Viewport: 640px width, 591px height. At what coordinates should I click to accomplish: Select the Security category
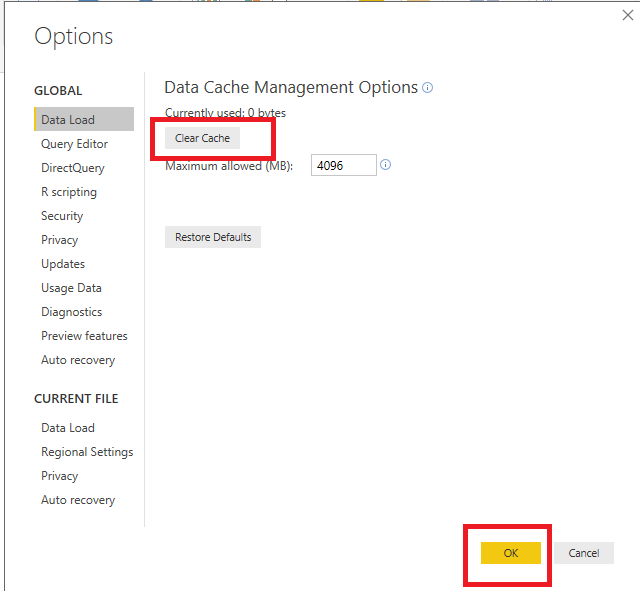pyautogui.click(x=62, y=216)
